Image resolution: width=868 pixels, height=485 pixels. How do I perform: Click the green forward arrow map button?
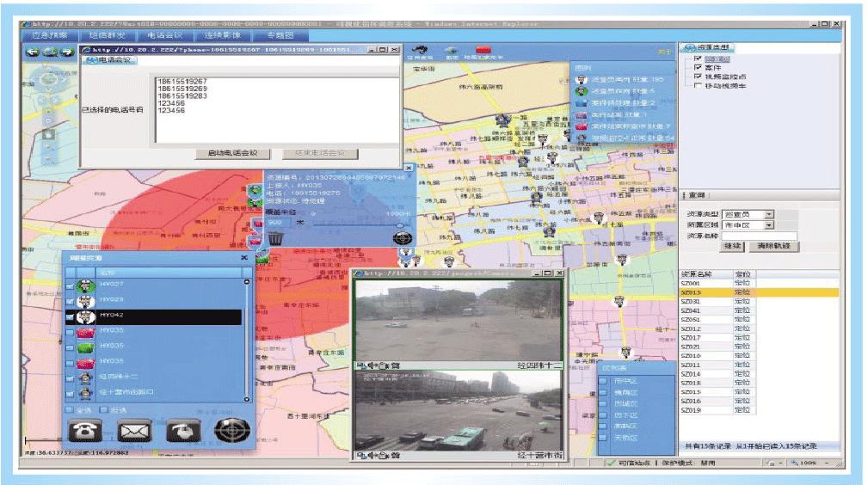click(x=67, y=52)
